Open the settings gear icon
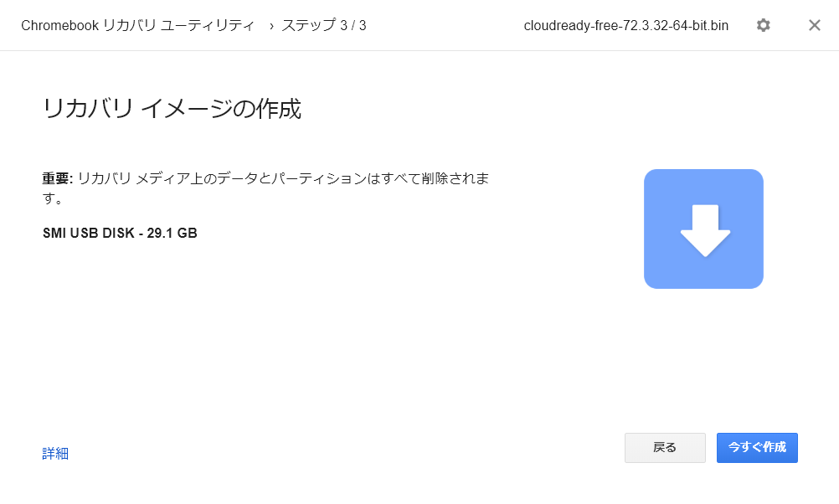839x504 pixels. (763, 25)
